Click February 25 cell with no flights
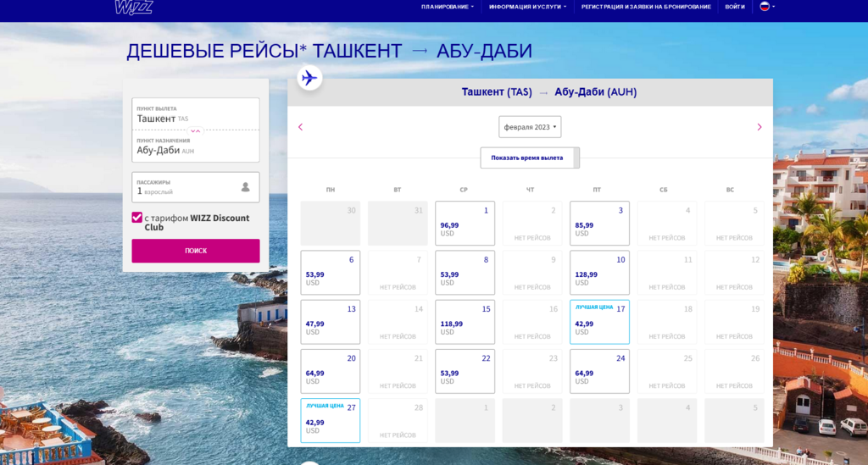The height and width of the screenshot is (465, 868). tap(667, 371)
